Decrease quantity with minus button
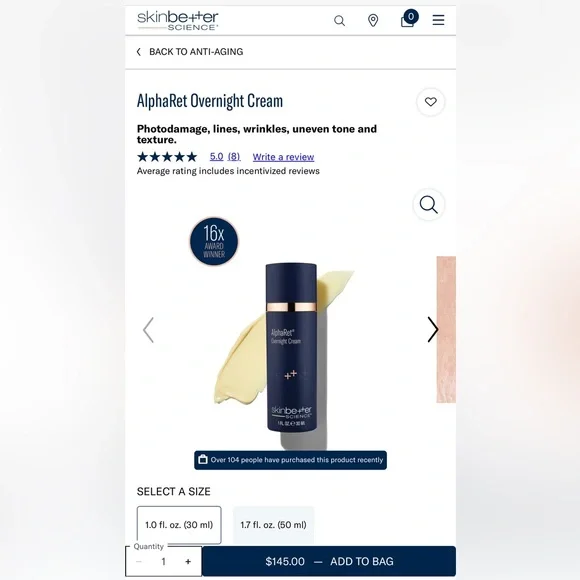The height and width of the screenshot is (580, 580). (x=139, y=562)
